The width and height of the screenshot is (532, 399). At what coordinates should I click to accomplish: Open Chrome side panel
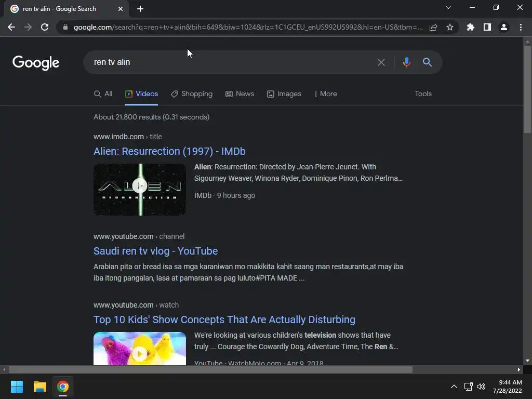487,27
